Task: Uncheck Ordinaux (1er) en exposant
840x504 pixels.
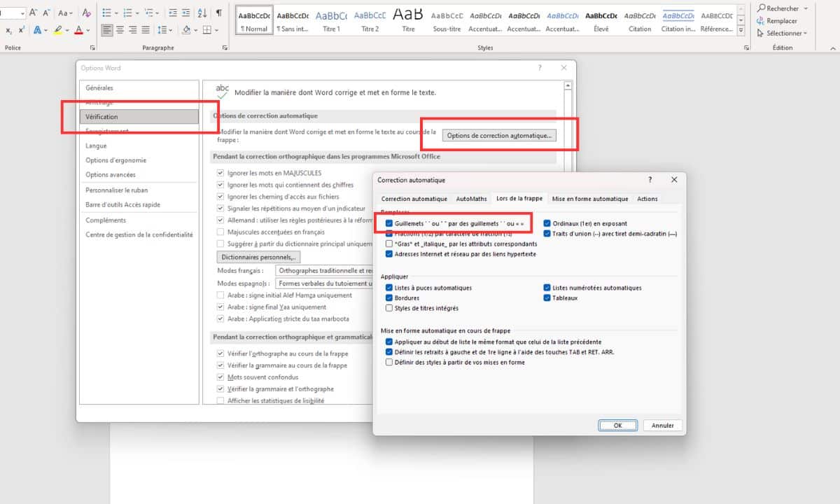Action: pyautogui.click(x=547, y=223)
